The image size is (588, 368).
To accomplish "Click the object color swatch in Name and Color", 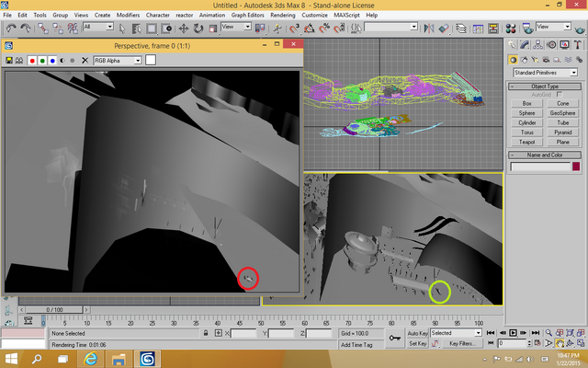I will pos(576,167).
